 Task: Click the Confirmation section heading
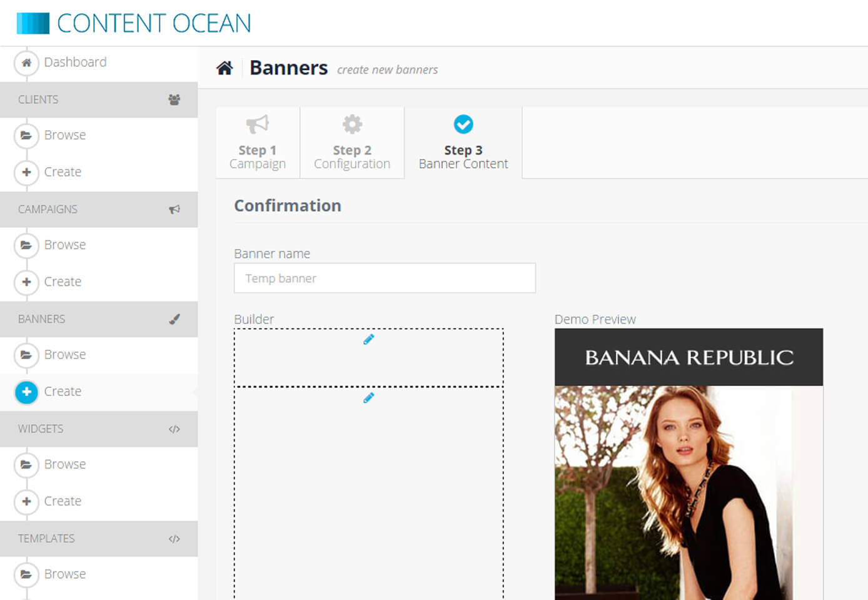click(288, 206)
